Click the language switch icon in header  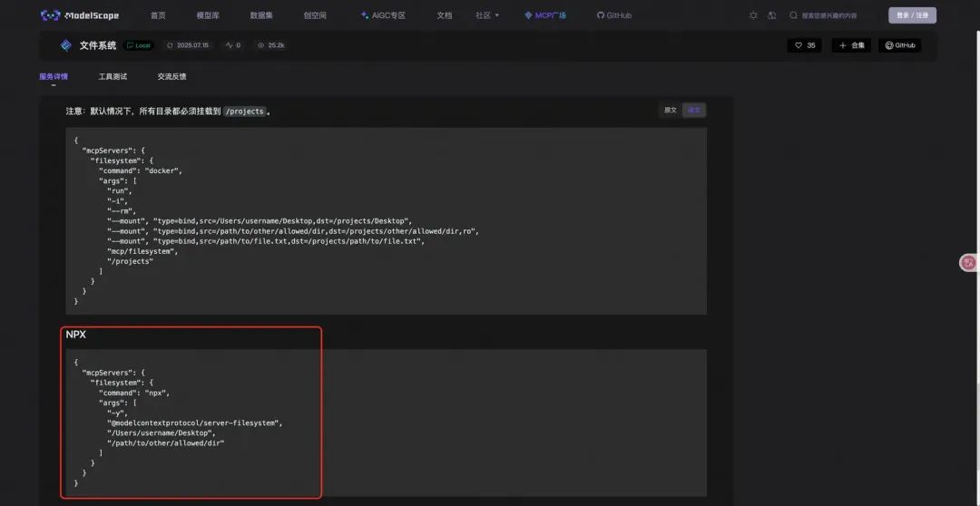772,15
